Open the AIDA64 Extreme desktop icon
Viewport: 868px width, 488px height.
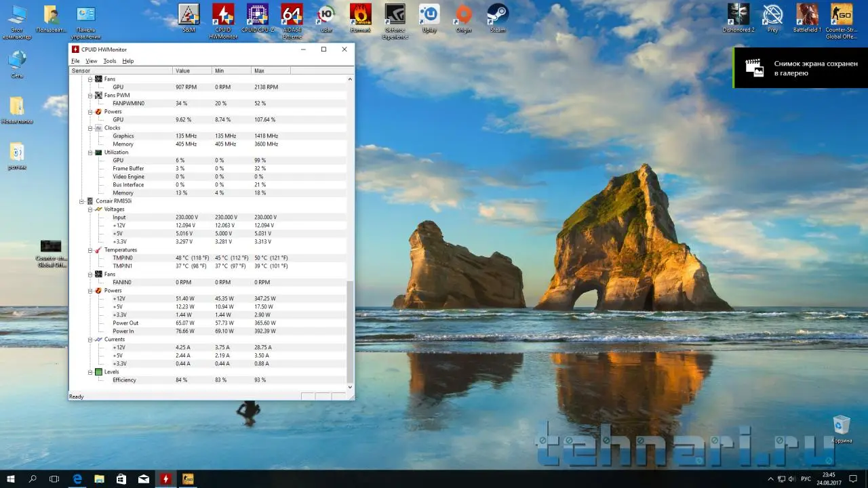click(x=292, y=15)
